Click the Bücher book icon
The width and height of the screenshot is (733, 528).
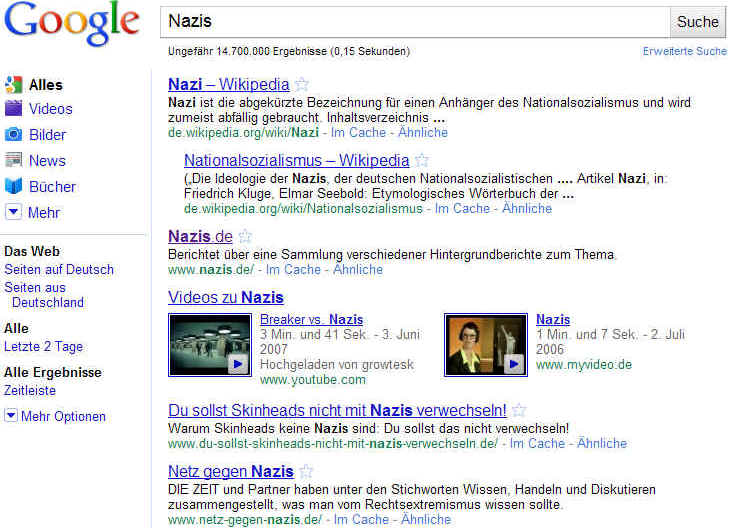pyautogui.click(x=14, y=186)
